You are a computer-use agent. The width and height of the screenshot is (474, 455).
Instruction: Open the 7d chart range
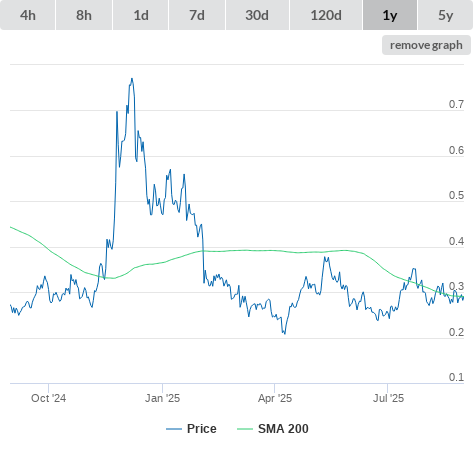coord(197,15)
